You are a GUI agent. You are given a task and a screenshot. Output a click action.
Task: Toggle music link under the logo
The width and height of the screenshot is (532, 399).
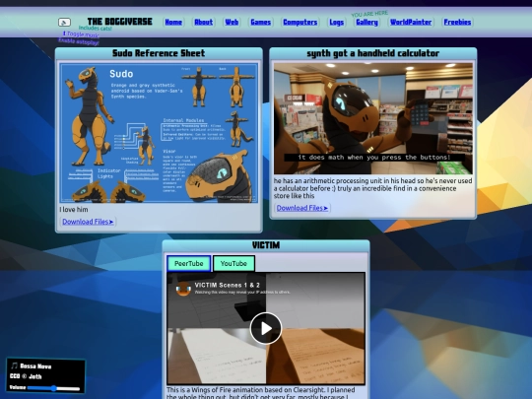[81, 34]
